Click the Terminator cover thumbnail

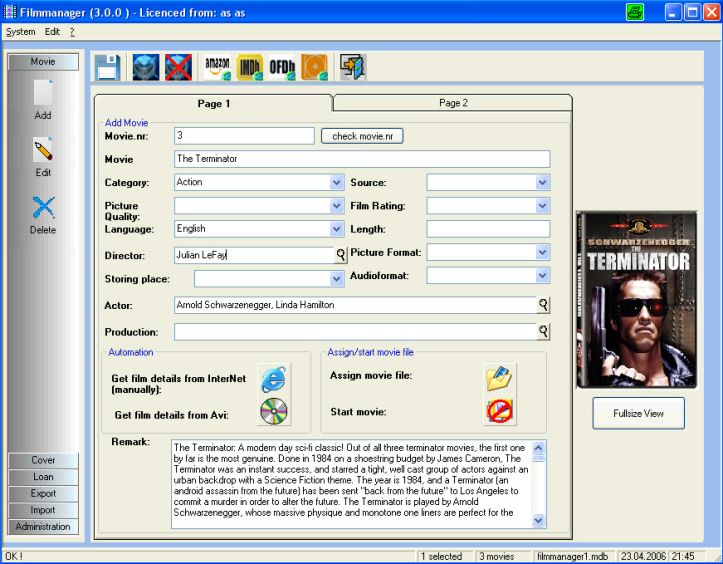tap(638, 299)
